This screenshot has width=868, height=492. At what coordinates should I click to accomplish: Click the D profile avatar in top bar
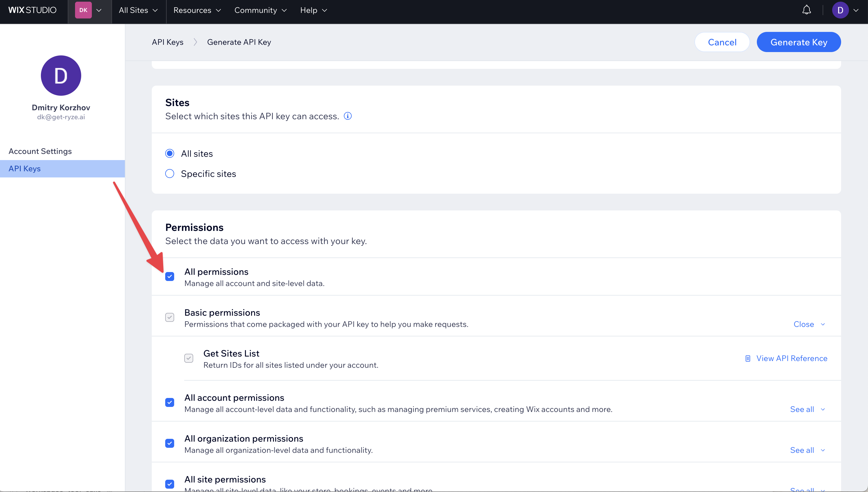click(x=840, y=10)
